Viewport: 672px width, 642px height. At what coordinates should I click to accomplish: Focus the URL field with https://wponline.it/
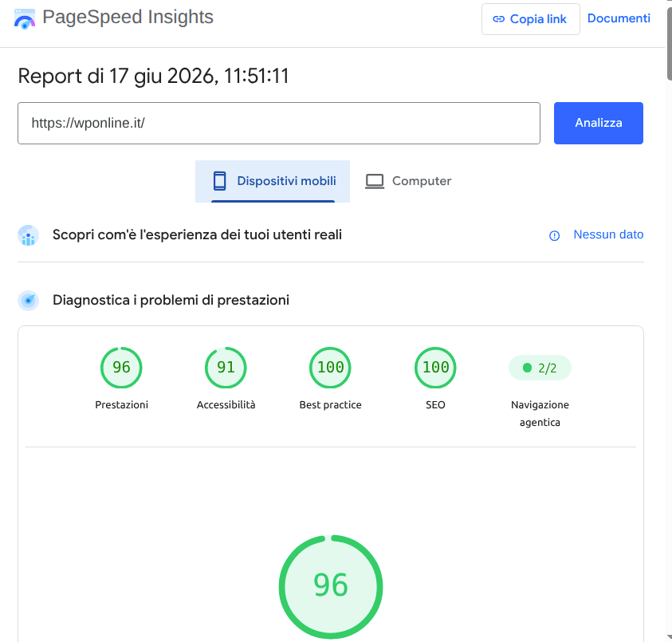(x=278, y=123)
